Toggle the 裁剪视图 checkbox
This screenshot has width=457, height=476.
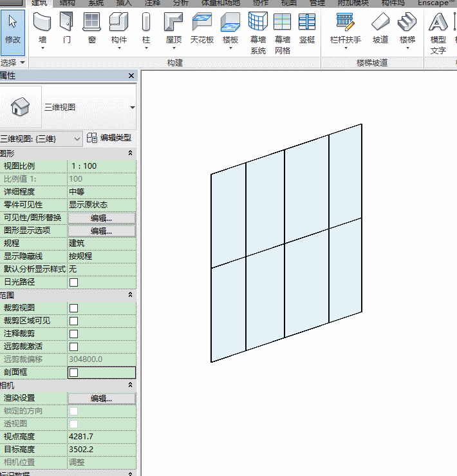[74, 308]
